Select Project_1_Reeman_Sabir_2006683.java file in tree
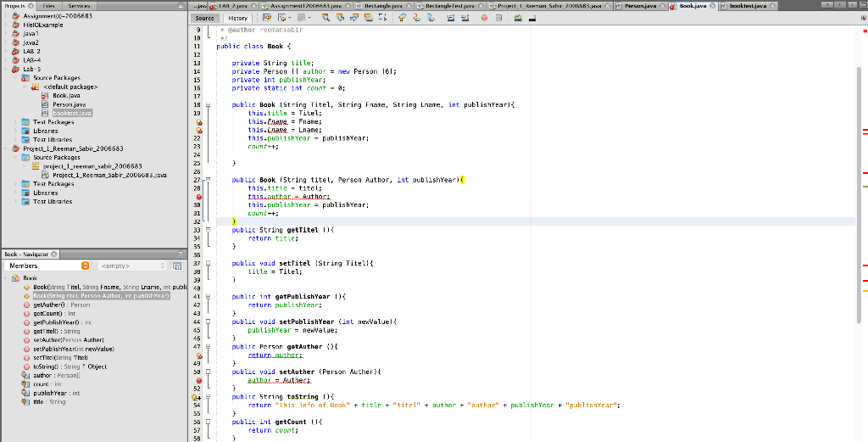This screenshot has height=442, width=868. 109,175
